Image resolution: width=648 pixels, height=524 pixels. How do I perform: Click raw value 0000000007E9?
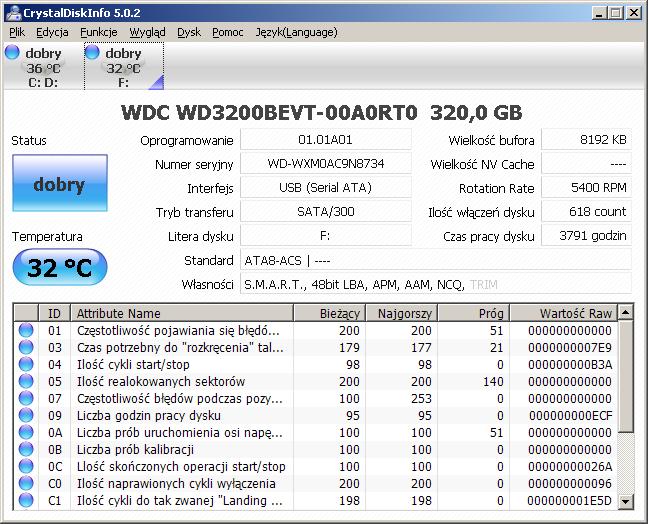(x=569, y=348)
